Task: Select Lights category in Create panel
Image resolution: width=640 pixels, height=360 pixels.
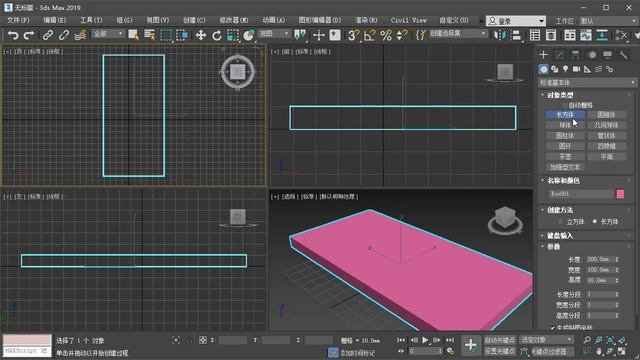Action: click(565, 69)
